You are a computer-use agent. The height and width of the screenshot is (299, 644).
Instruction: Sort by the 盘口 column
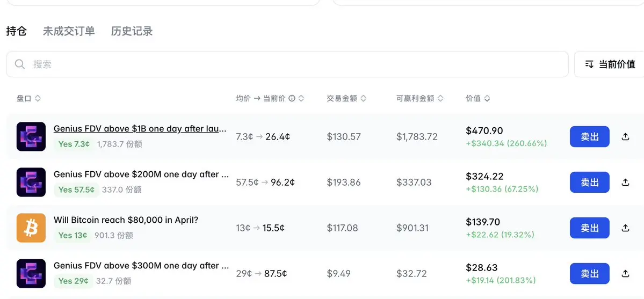[28, 98]
